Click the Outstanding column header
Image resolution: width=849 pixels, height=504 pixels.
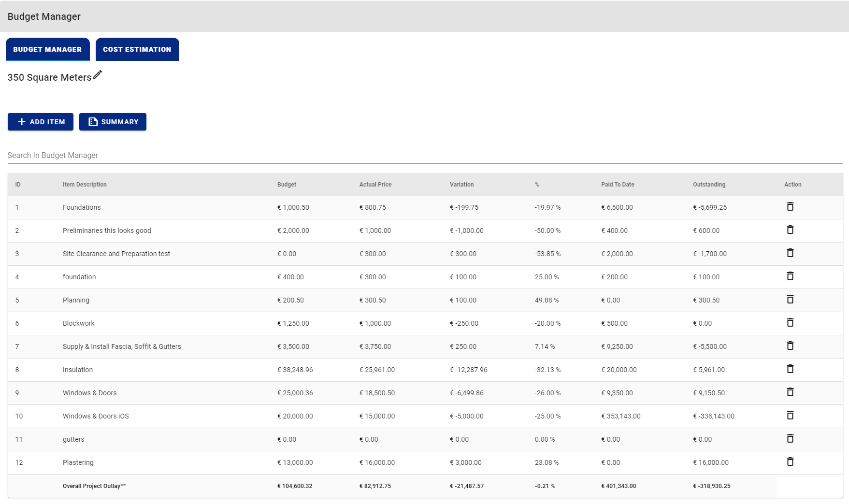coord(709,185)
